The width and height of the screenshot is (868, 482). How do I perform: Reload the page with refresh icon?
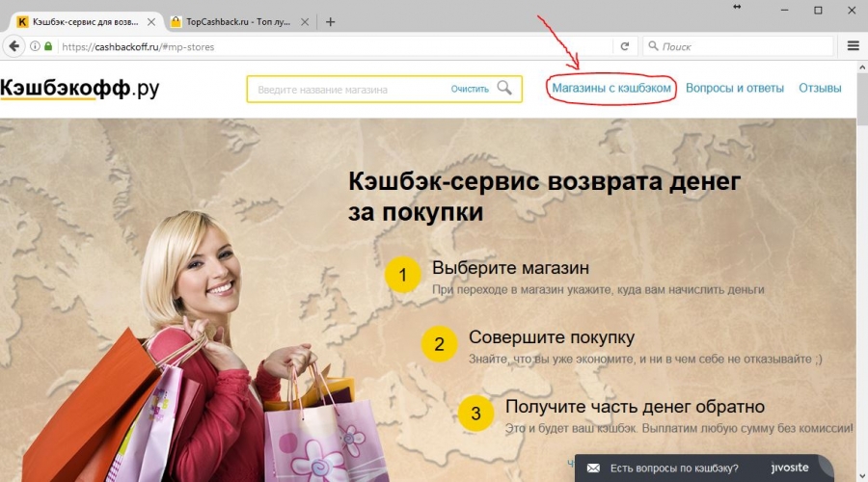(x=624, y=46)
